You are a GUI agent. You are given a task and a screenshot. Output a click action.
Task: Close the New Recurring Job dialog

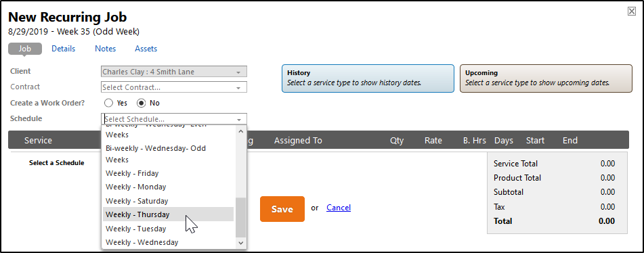pyautogui.click(x=632, y=11)
